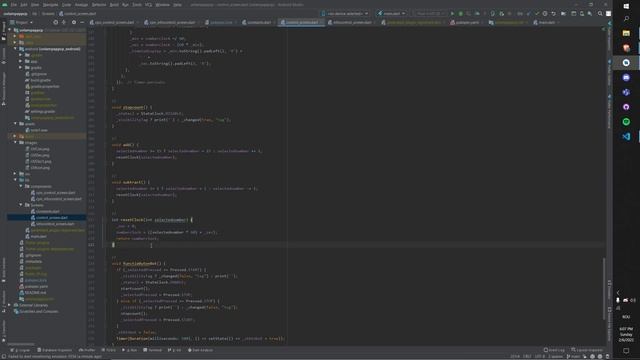Click the editor vertical scrollbar thumb
This screenshot has height=360, width=640.
(604, 288)
